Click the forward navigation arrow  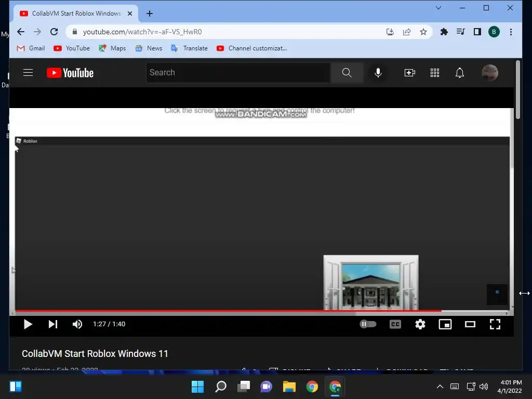pos(37,32)
